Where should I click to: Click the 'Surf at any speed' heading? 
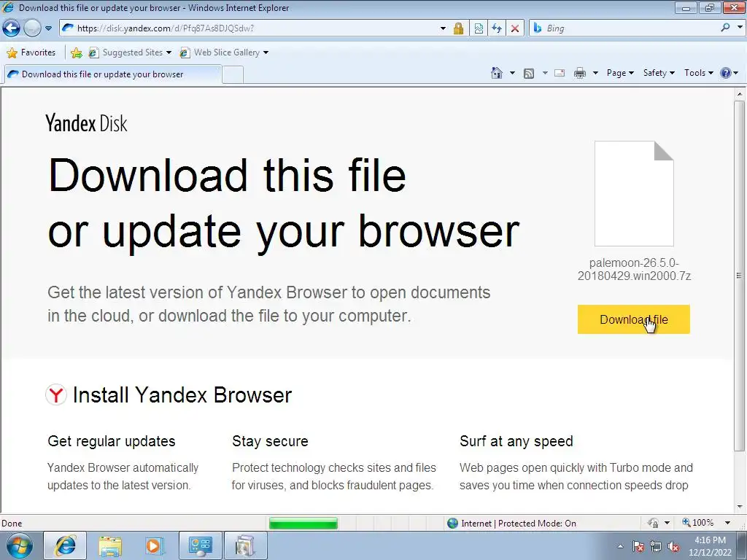point(516,441)
